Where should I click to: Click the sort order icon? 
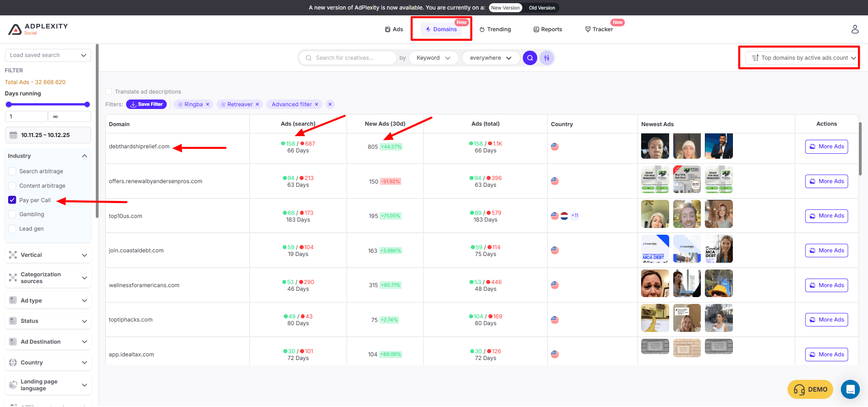tap(755, 58)
